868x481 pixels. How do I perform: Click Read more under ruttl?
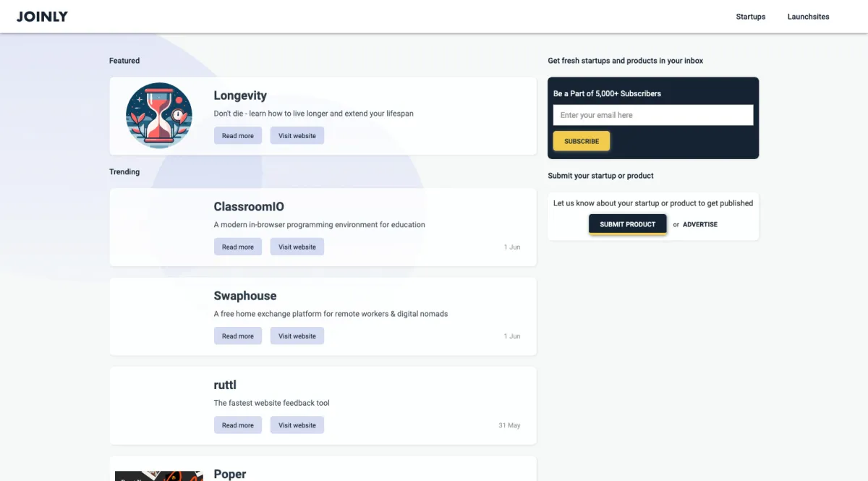click(x=237, y=425)
